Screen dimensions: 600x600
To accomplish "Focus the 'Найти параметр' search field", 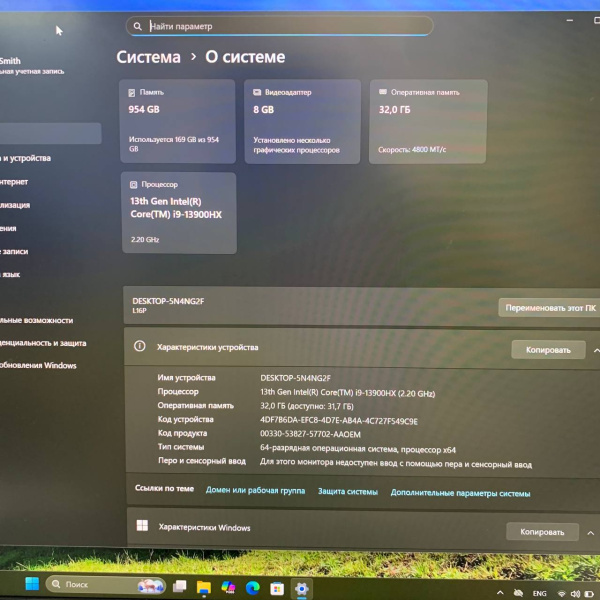I will 280,26.
